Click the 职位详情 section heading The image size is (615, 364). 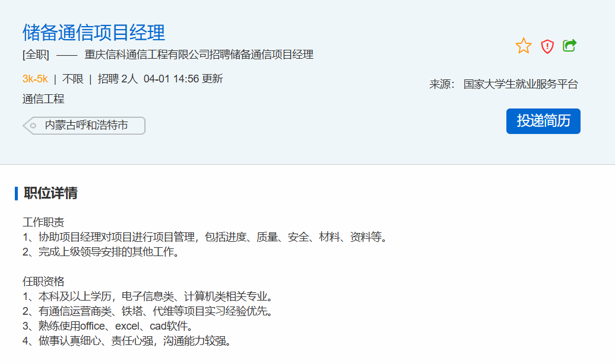point(50,193)
